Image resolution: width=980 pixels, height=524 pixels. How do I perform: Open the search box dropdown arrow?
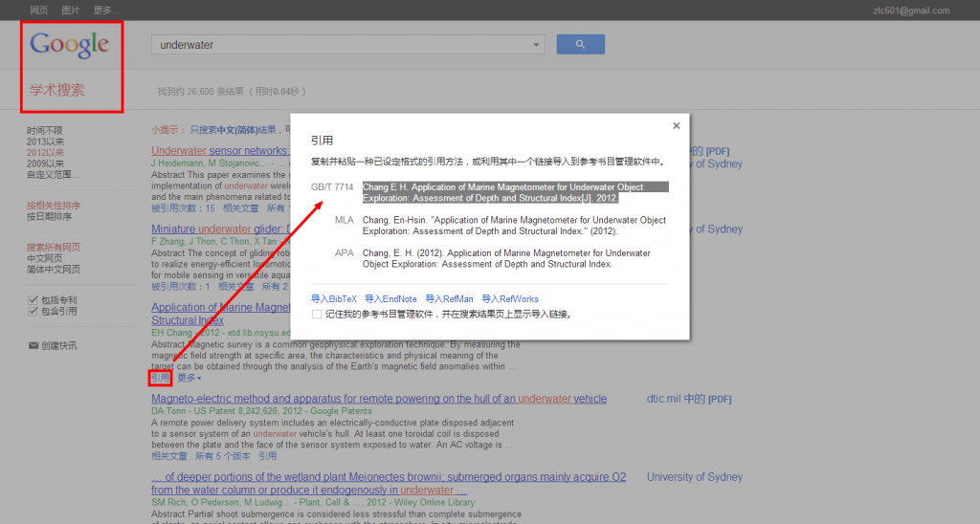(x=536, y=45)
